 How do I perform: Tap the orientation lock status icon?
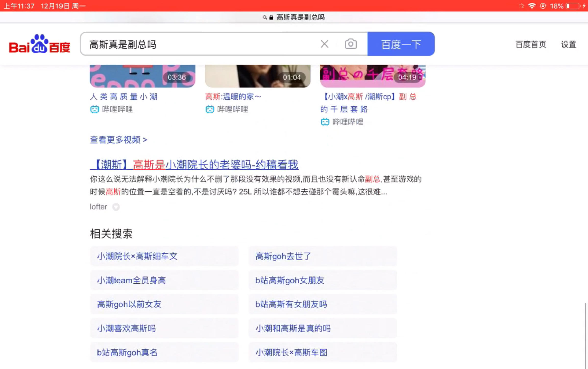pyautogui.click(x=543, y=6)
